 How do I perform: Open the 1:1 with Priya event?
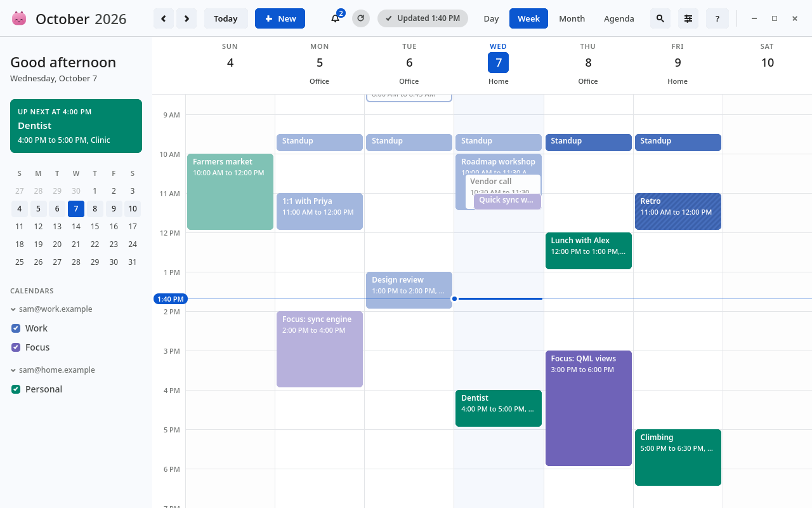(x=320, y=211)
